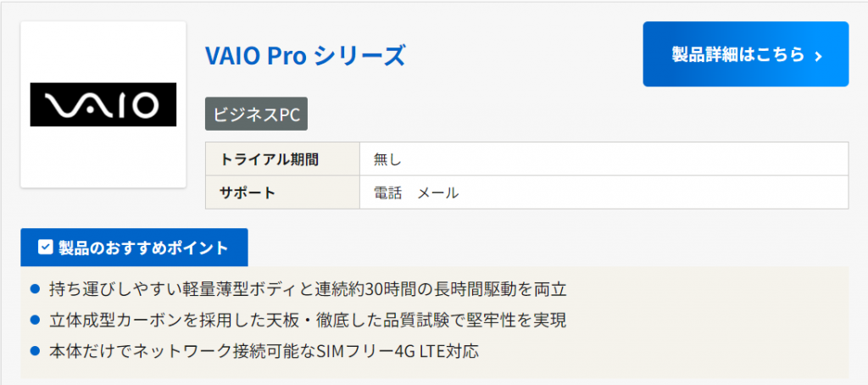Click the サポート table header cell

coord(248,192)
